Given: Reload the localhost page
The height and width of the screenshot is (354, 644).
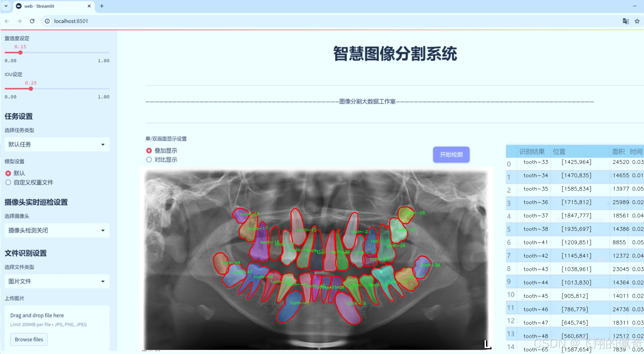Looking at the screenshot, I should (32, 21).
